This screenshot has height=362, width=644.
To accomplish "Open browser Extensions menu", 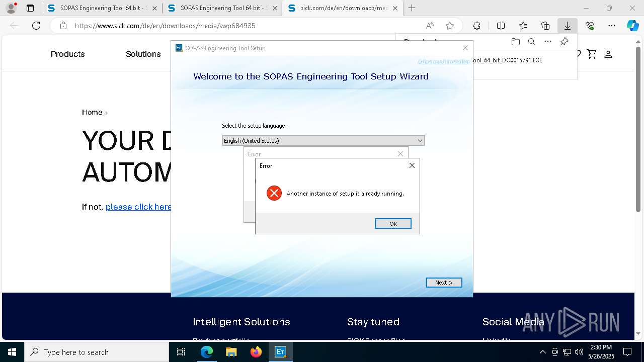I will click(476, 26).
